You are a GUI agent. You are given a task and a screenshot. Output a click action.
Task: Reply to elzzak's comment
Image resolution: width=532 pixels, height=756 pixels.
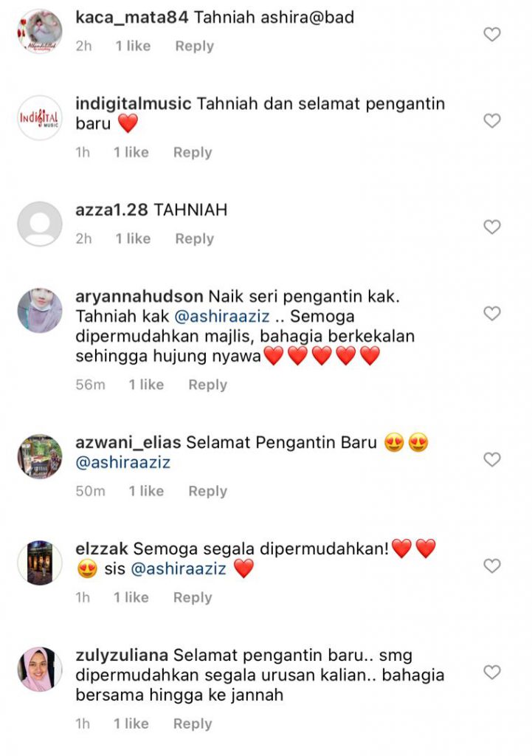point(193,597)
